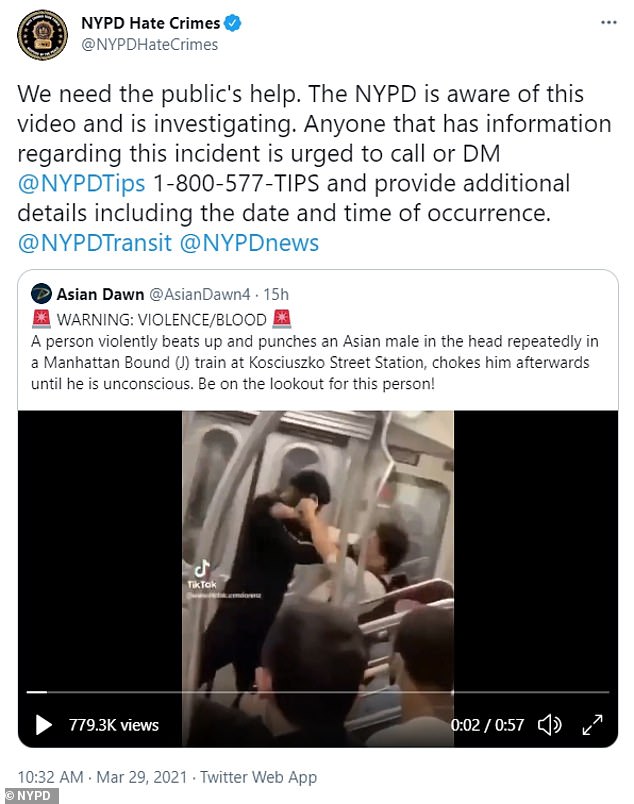634x804 pixels.
Task: Click the Asian Dawn avatar icon
Action: 41,294
